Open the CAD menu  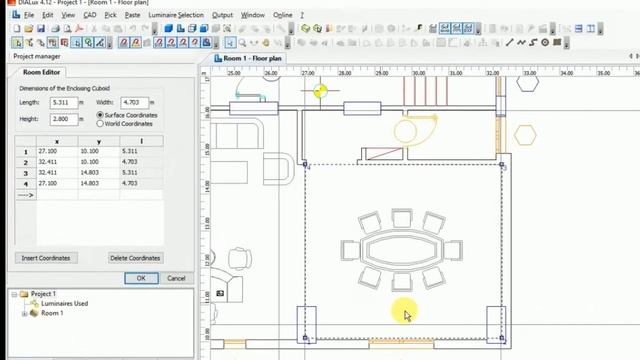tap(90, 15)
